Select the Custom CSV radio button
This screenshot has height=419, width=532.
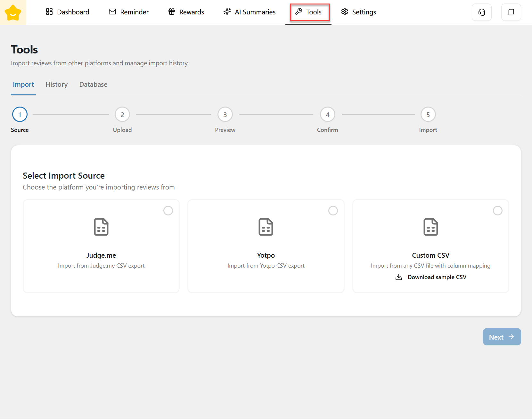click(497, 211)
